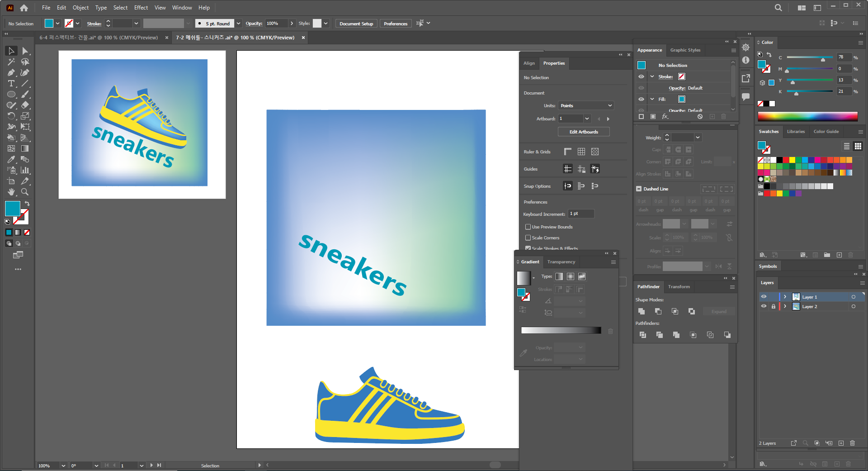Select the Paintbrush tool
This screenshot has height=471, width=868.
[x=25, y=95]
